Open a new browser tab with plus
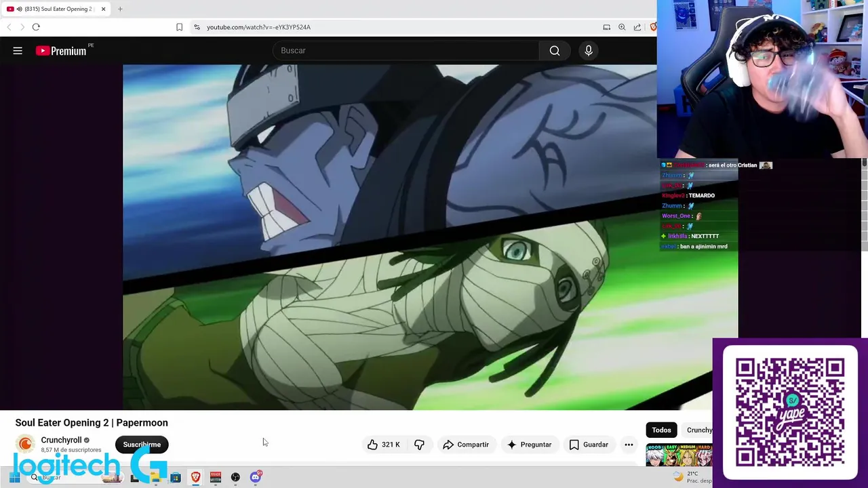Viewport: 868px width, 488px height. coord(120,9)
